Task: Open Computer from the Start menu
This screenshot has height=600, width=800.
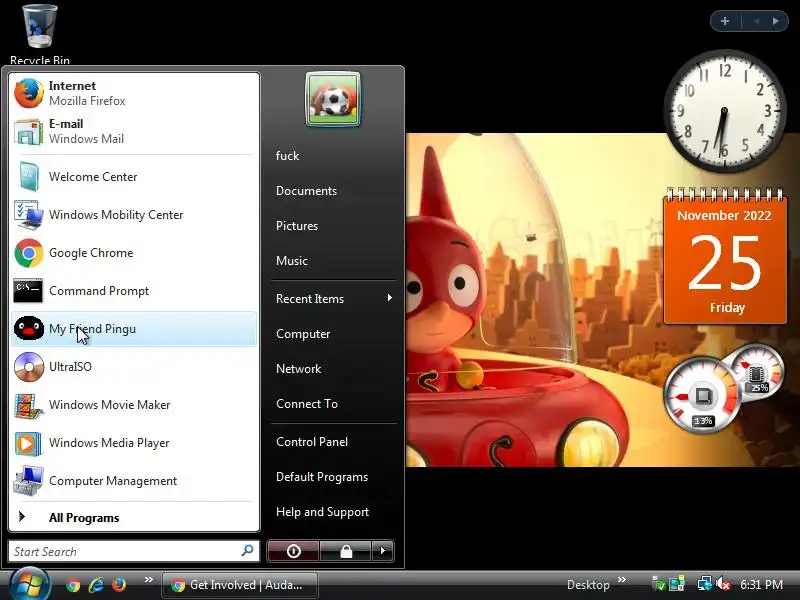Action: (x=334, y=334)
